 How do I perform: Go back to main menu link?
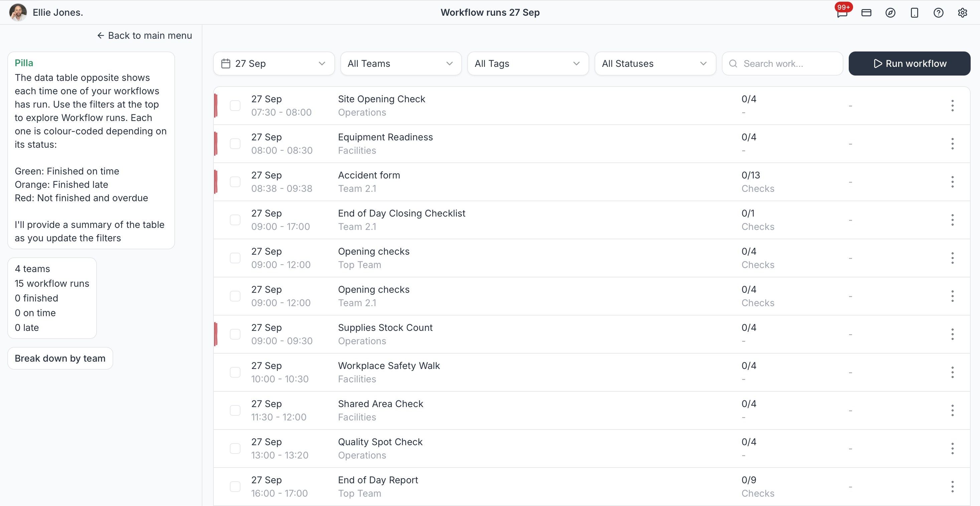(144, 35)
